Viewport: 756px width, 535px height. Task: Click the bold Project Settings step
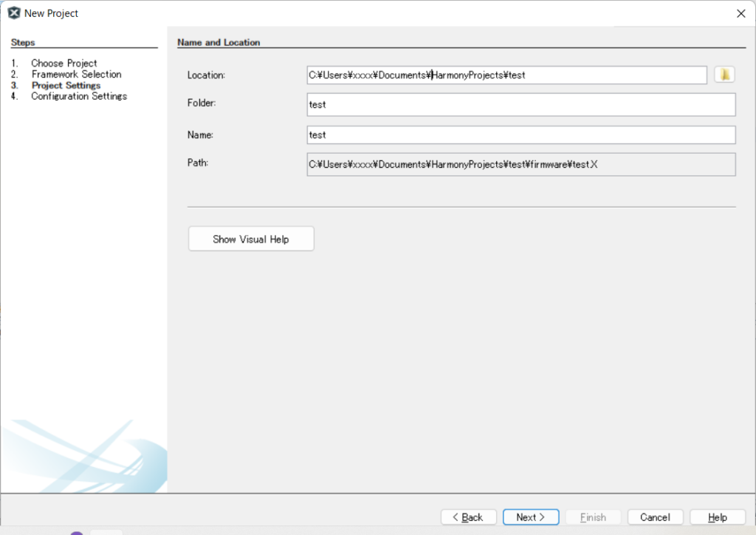[x=66, y=86]
